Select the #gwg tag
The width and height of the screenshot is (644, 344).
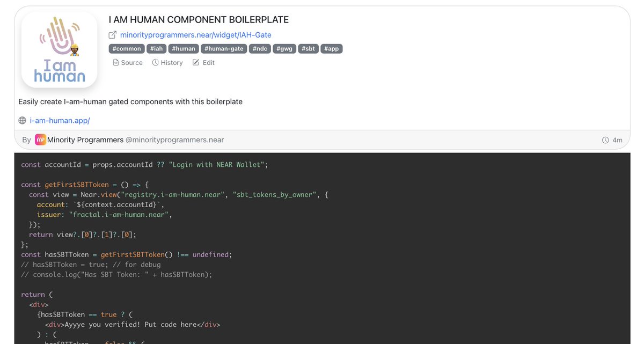(x=284, y=49)
